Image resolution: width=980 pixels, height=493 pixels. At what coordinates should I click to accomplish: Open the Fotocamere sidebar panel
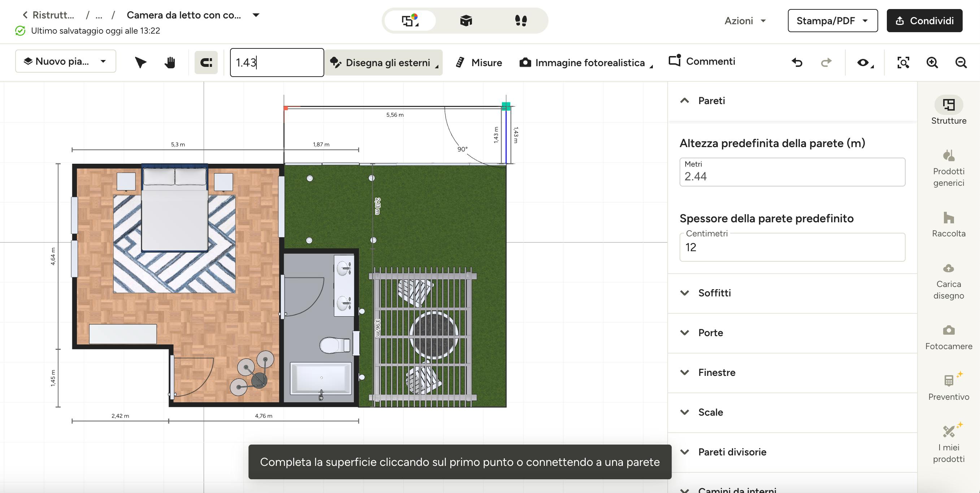point(949,337)
